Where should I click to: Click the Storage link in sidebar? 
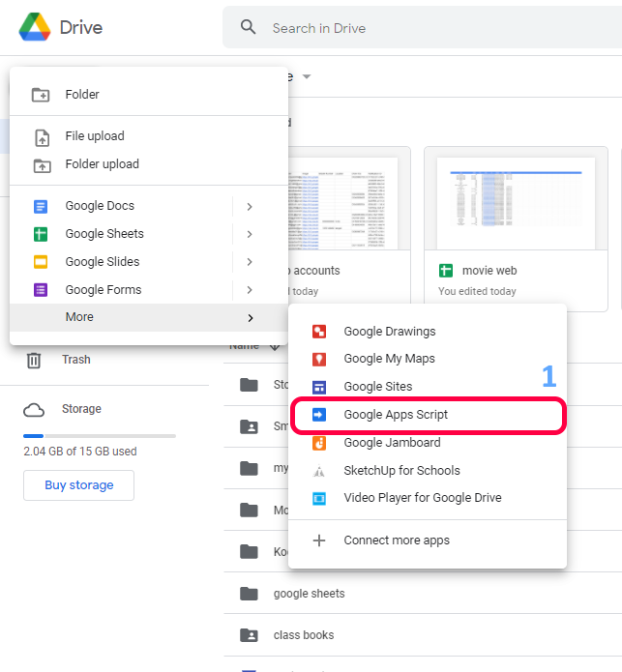click(81, 409)
